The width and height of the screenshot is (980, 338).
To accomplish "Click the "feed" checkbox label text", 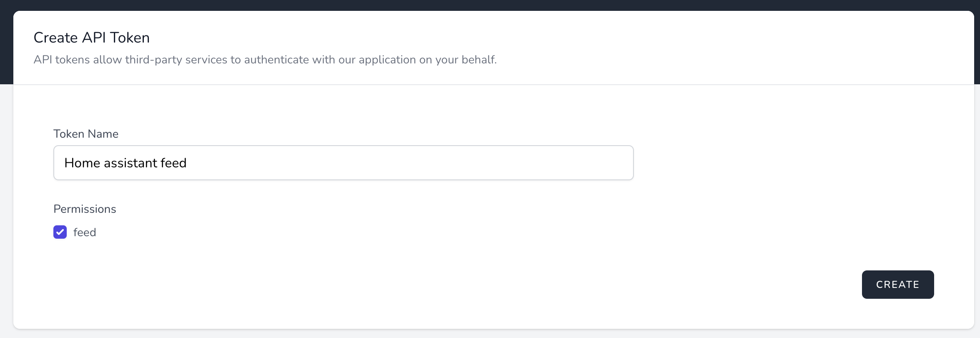I will [85, 232].
